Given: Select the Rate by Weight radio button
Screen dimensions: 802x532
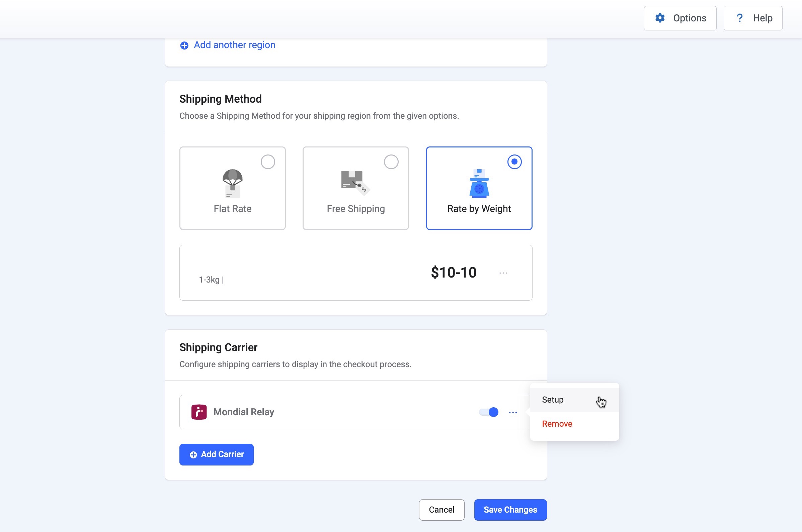Looking at the screenshot, I should tap(514, 162).
